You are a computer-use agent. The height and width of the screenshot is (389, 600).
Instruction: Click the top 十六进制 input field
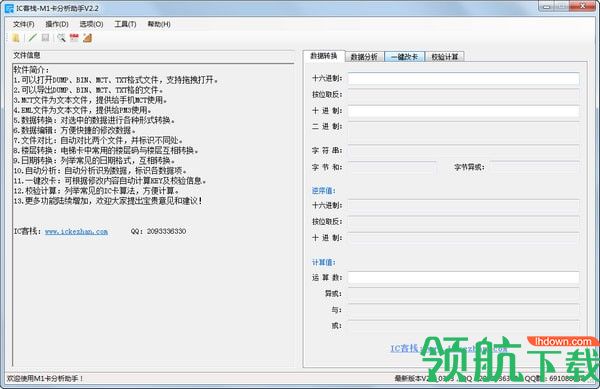click(x=463, y=78)
